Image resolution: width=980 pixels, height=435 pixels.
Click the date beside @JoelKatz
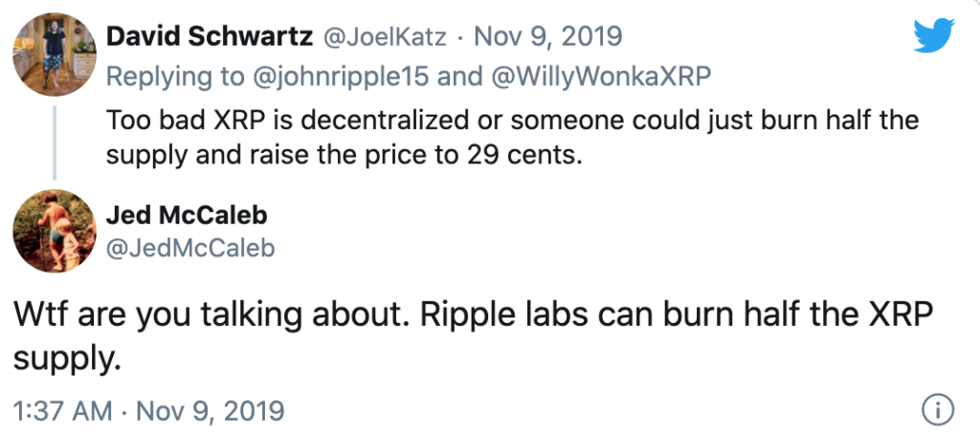click(x=548, y=37)
